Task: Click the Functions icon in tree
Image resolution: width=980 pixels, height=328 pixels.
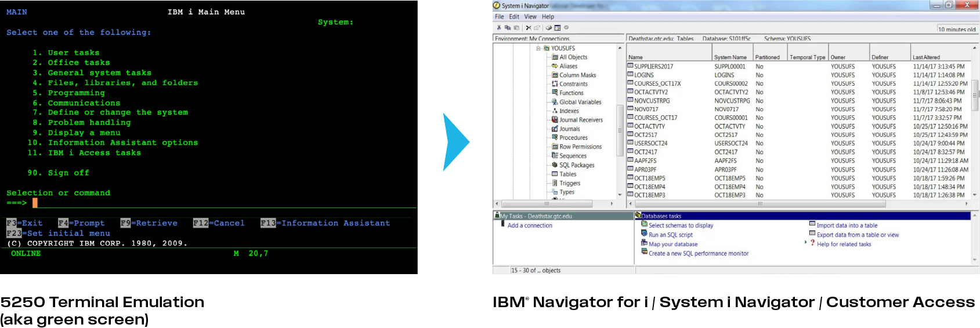Action: 555,93
